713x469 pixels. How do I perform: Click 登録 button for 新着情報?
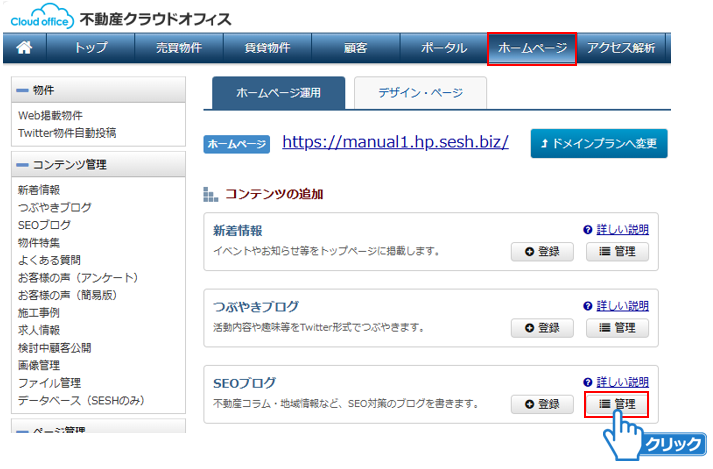(542, 251)
